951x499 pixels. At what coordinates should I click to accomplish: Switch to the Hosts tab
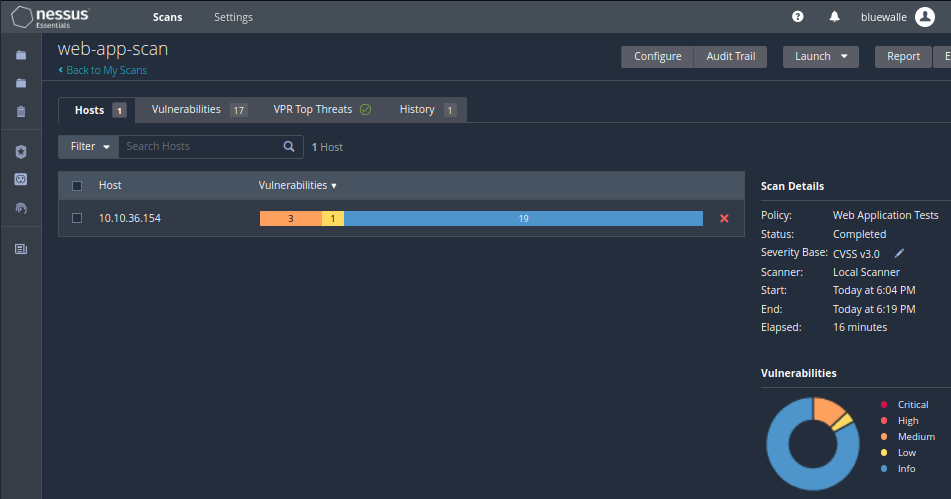(97, 110)
